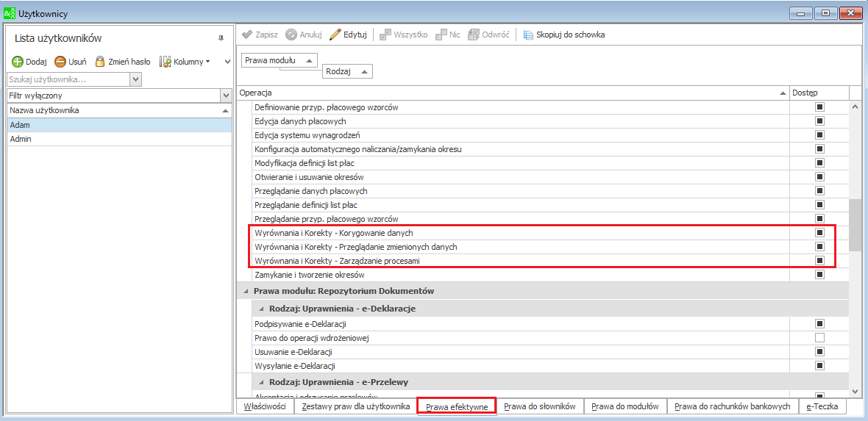Toggle access for Definiowanie przyp. płacowego wzorców
This screenshot has height=421, width=868.
820,107
